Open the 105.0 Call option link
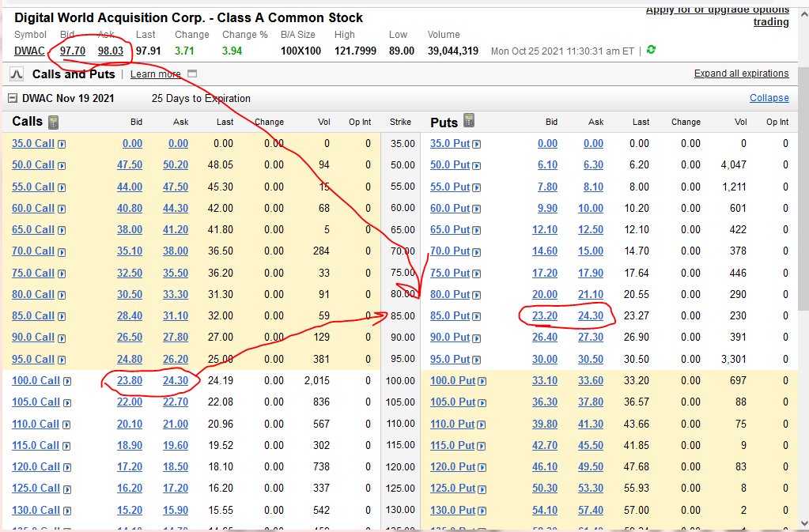The height and width of the screenshot is (532, 809). coord(36,402)
